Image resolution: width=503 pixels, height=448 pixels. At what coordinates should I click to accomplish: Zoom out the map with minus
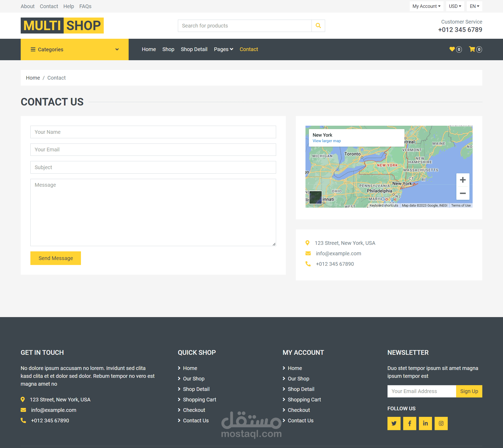click(463, 193)
